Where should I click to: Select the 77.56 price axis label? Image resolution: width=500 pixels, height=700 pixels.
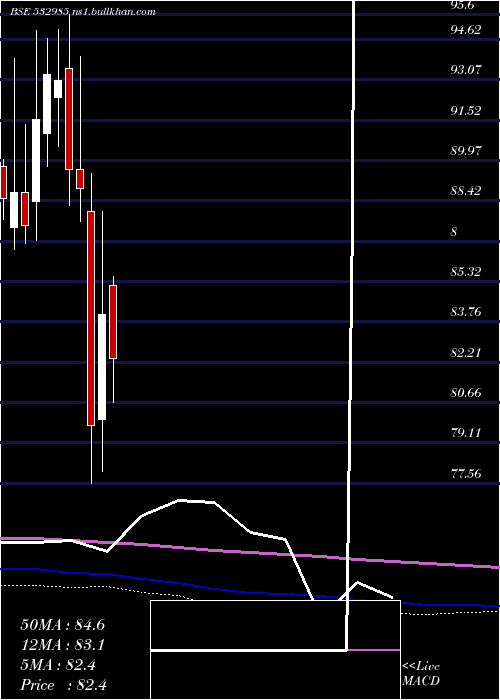466,473
